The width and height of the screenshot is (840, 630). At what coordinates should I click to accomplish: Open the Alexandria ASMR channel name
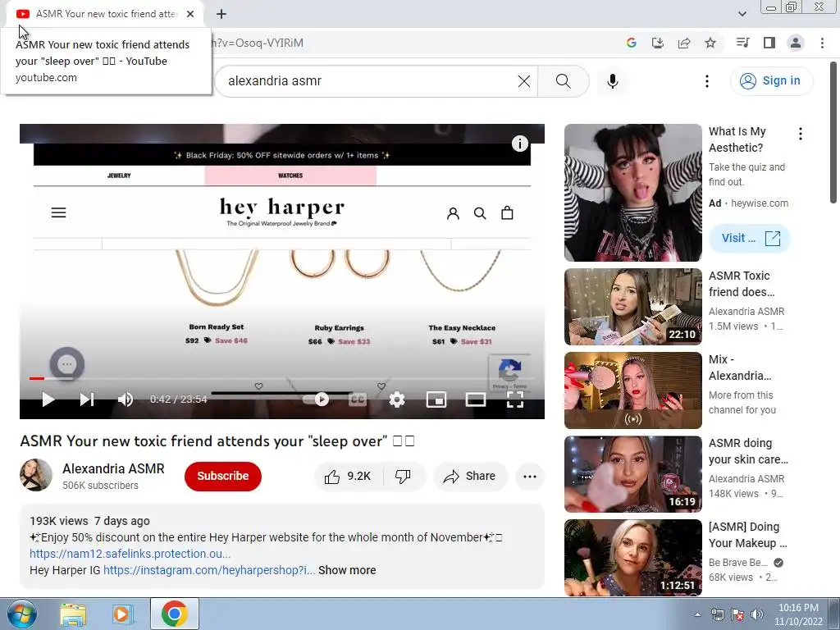coord(113,468)
